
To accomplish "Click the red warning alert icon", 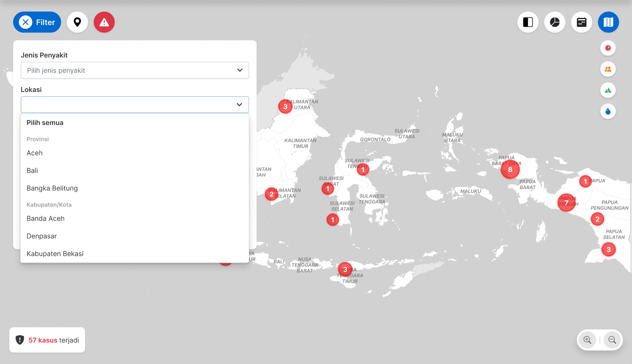I will 104,22.
